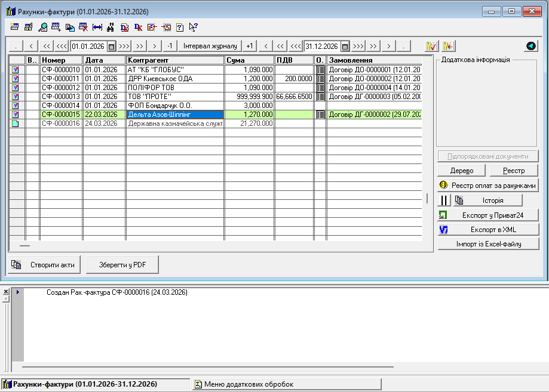
Task: Sort list by the Контрагент column header
Action: tap(174, 60)
